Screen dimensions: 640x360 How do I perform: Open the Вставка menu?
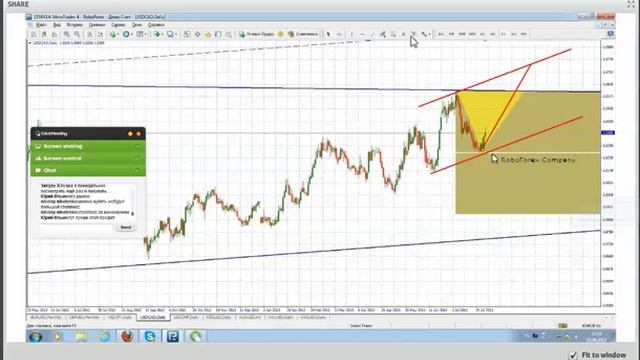click(75, 25)
